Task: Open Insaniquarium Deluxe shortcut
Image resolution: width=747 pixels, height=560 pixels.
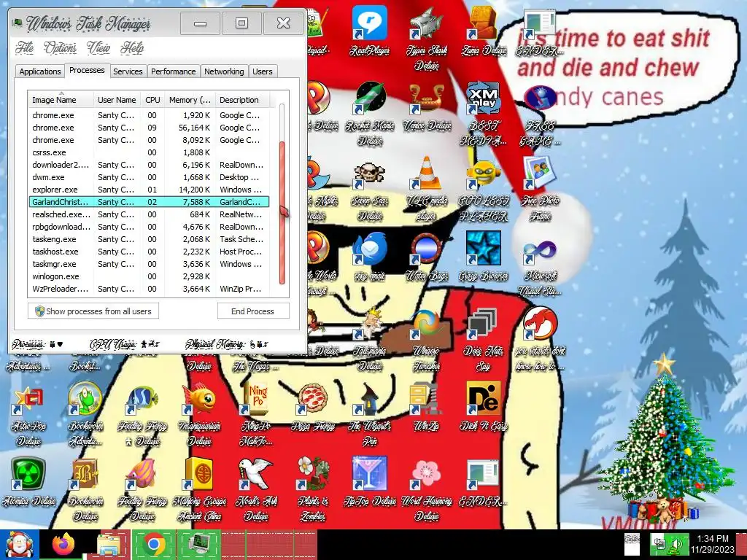Action: (x=199, y=414)
